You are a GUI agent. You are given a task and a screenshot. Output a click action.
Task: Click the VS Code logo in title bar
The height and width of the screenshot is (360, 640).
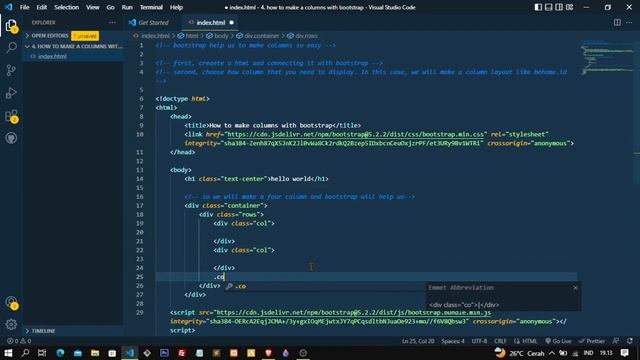(9, 7)
